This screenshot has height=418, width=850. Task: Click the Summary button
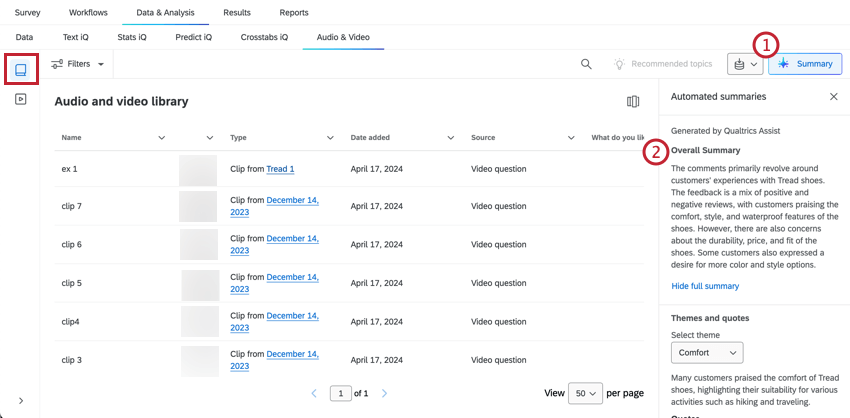[805, 64]
